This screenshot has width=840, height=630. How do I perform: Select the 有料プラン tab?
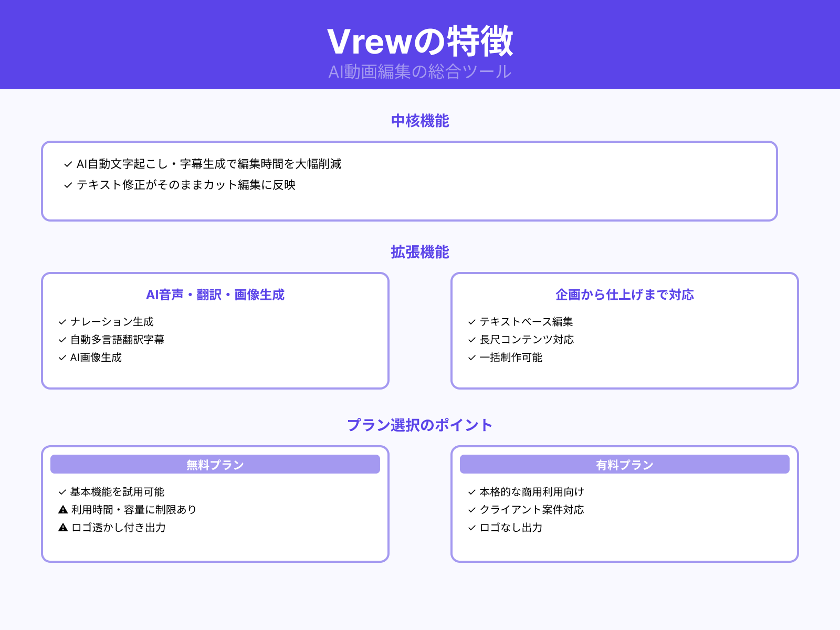pyautogui.click(x=624, y=464)
